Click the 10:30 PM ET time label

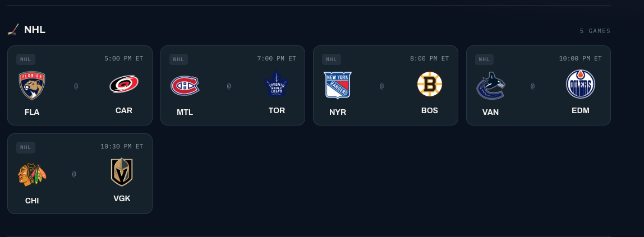(122, 146)
